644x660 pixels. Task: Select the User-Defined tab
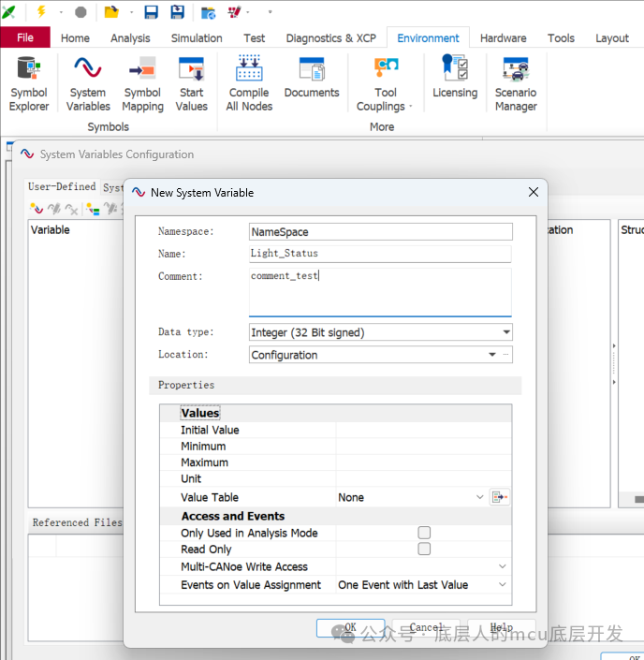point(62,186)
